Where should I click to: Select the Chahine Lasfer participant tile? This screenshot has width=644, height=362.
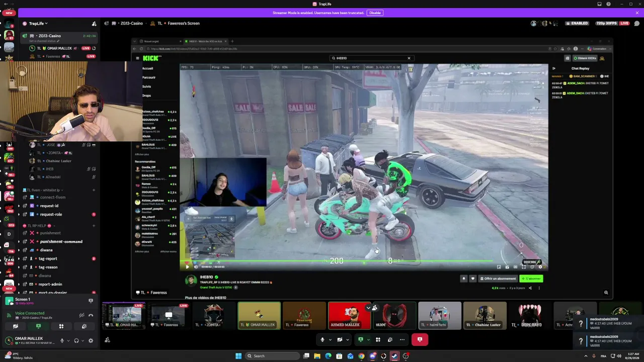[x=485, y=316]
